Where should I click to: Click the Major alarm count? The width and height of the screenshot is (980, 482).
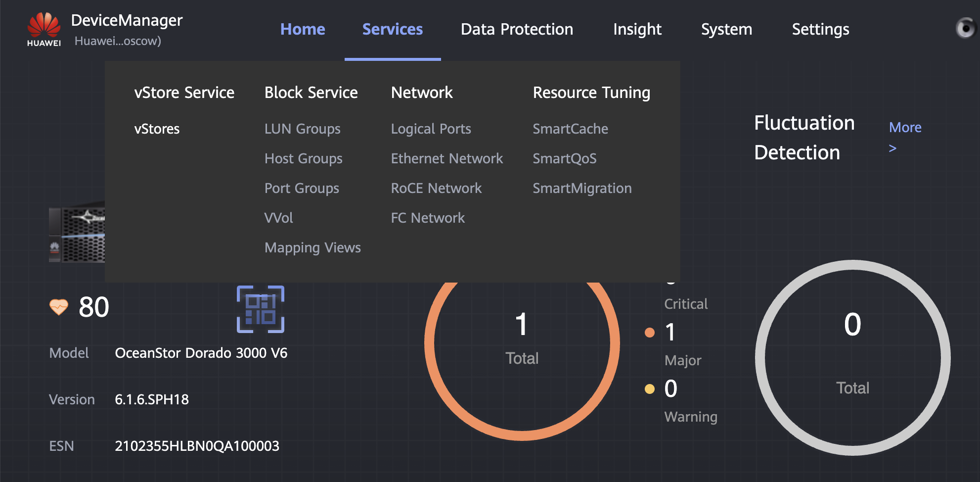coord(670,332)
